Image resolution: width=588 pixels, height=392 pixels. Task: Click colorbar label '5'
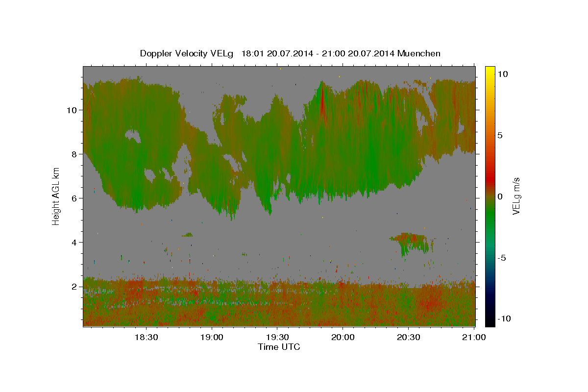tap(500, 135)
